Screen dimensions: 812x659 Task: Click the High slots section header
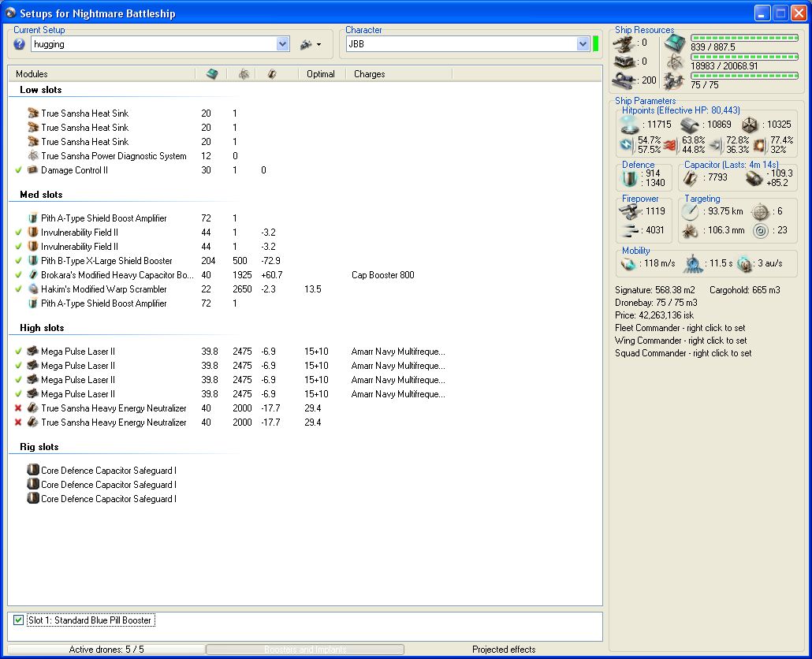coord(42,328)
